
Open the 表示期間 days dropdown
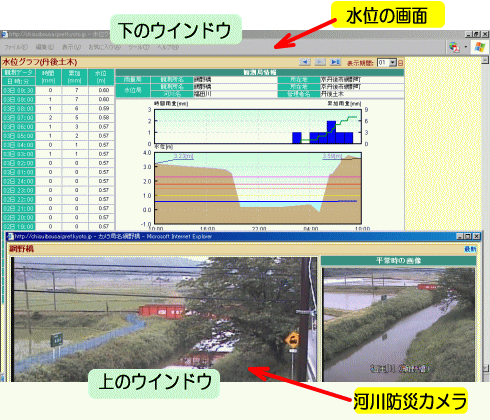click(393, 62)
